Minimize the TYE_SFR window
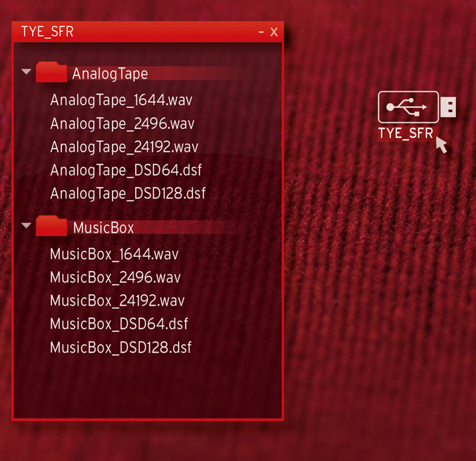The height and width of the screenshot is (461, 476). (261, 32)
